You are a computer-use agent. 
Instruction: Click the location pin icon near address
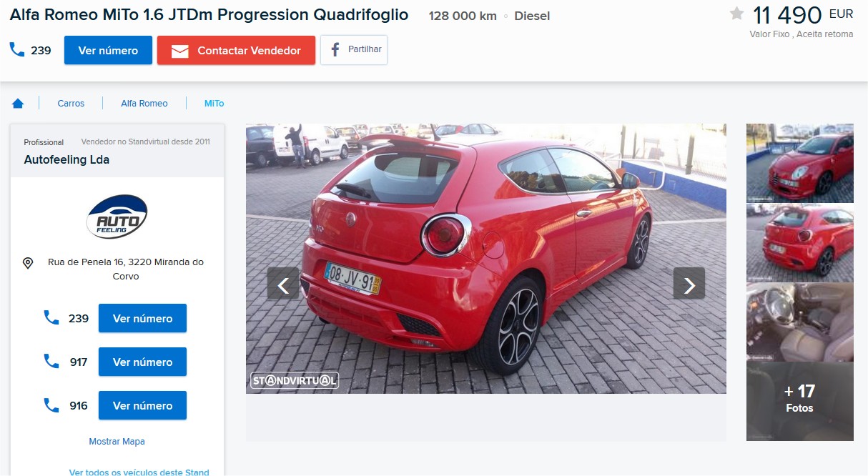coord(28,263)
